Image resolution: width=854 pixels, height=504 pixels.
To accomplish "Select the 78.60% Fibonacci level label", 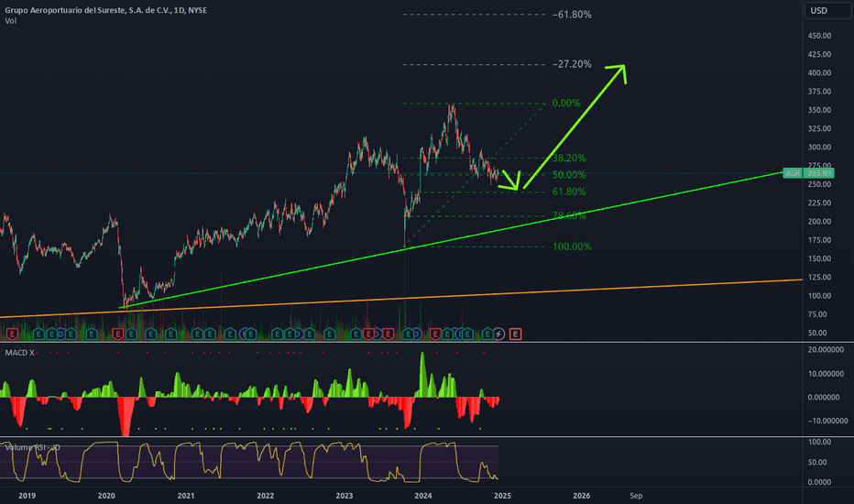I will tap(569, 215).
